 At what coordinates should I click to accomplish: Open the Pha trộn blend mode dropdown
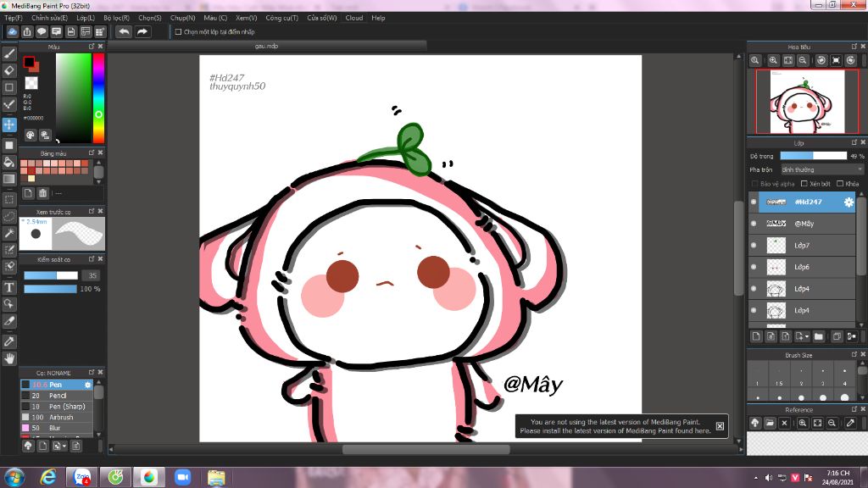[x=822, y=169]
